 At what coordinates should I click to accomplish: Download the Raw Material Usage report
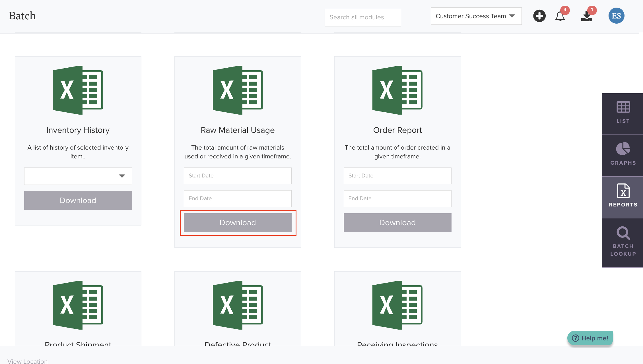[238, 223]
